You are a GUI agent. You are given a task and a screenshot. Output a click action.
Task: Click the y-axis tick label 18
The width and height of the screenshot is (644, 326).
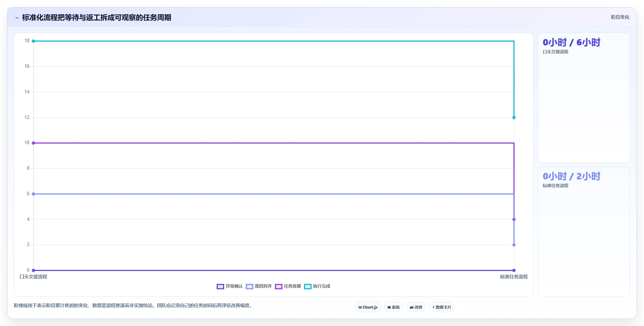click(x=27, y=41)
